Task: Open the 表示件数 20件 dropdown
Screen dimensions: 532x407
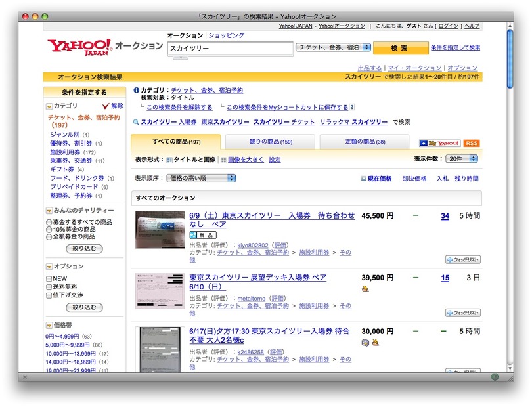Action: [x=462, y=158]
